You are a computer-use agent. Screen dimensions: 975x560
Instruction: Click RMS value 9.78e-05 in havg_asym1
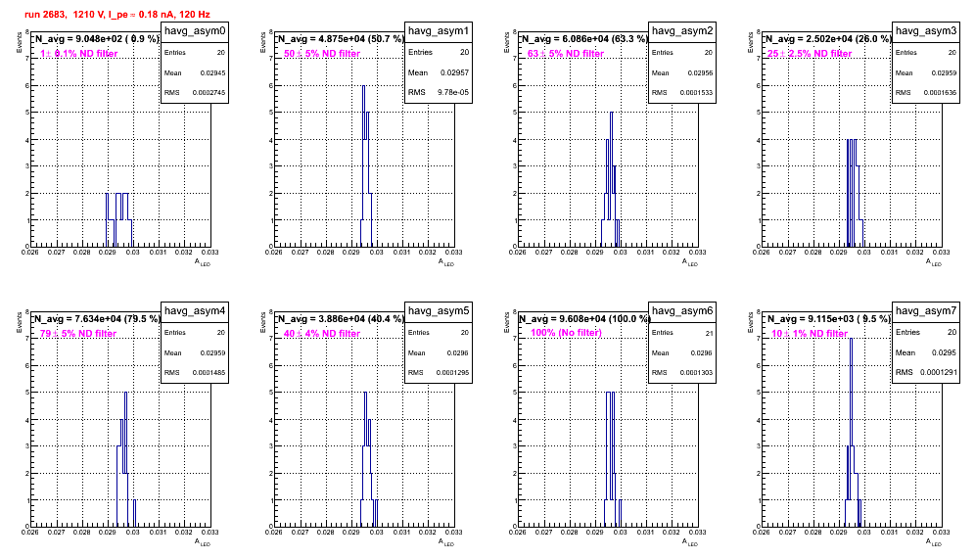point(453,92)
